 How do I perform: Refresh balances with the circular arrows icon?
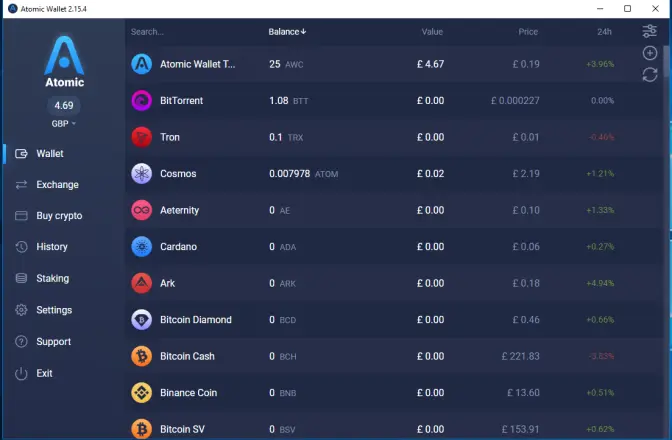click(650, 75)
